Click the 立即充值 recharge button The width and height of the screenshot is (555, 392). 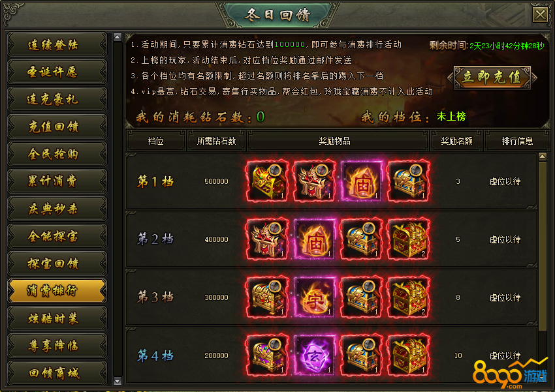pos(492,78)
